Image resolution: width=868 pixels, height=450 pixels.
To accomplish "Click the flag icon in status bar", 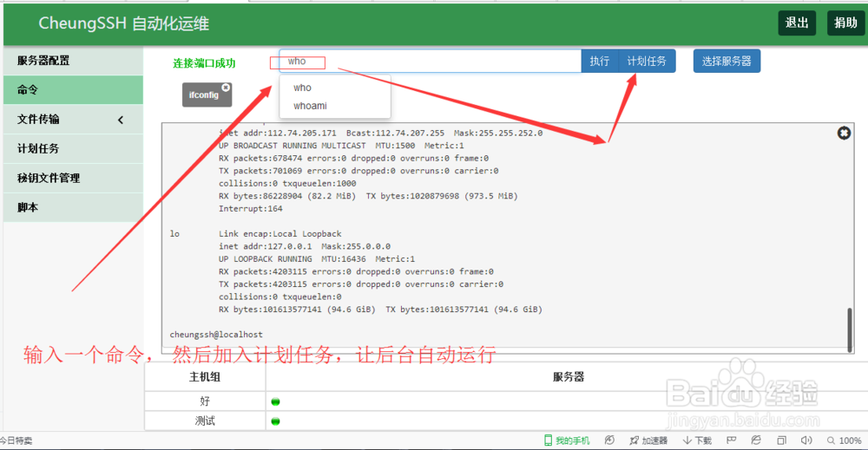I will pos(731,440).
